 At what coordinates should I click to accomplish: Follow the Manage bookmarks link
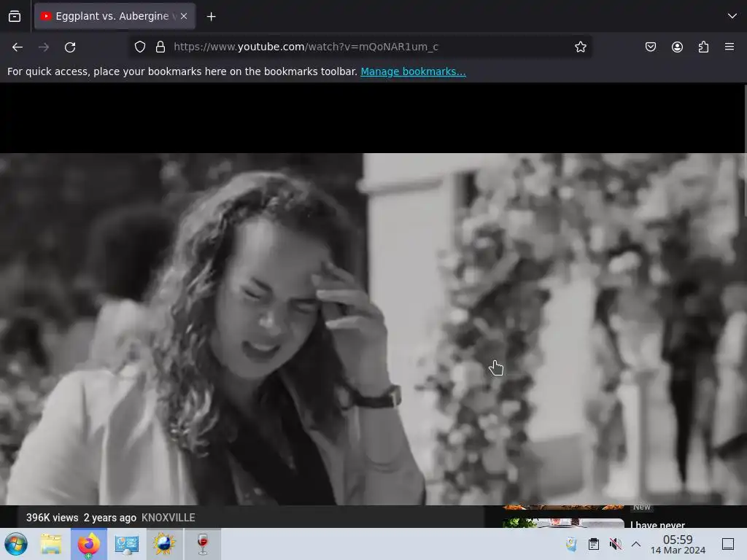pyautogui.click(x=413, y=71)
